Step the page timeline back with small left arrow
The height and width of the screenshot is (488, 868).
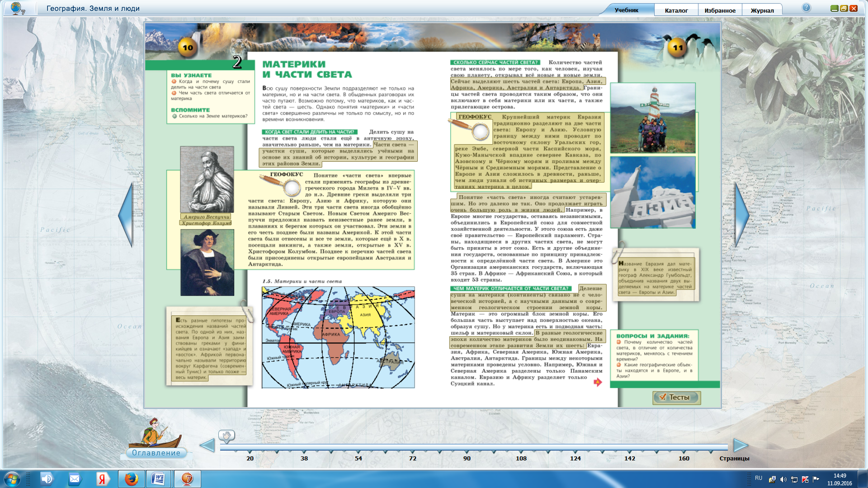[207, 445]
